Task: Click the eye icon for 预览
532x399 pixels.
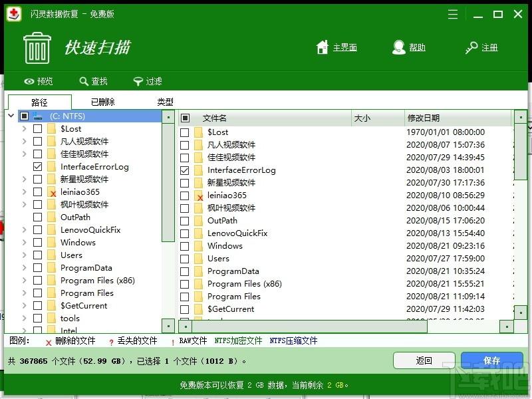Action: (x=29, y=81)
